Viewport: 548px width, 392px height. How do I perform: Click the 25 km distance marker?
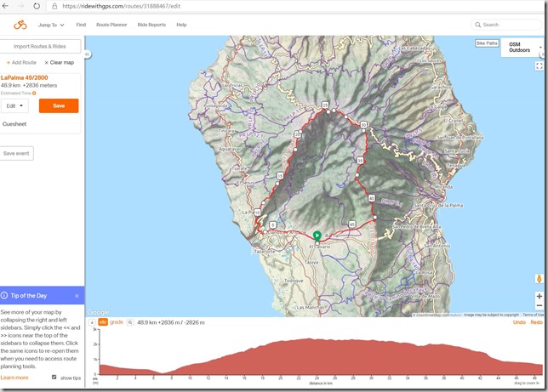point(325,105)
